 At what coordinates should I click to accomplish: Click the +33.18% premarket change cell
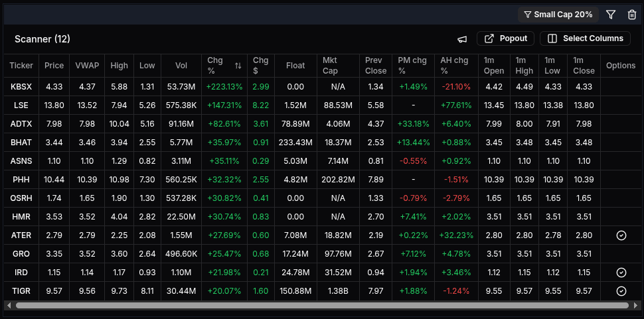tap(413, 124)
